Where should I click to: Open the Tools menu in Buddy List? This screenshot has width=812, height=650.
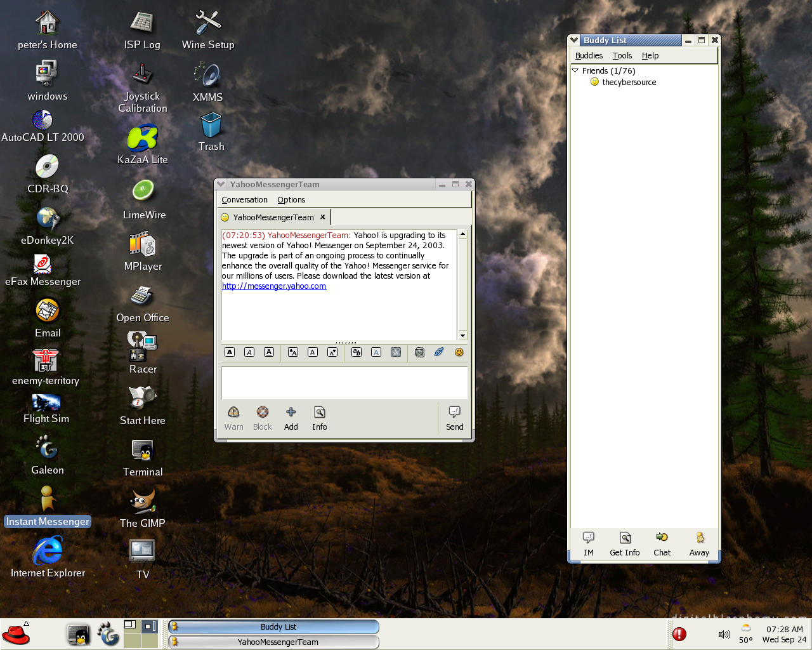[622, 56]
